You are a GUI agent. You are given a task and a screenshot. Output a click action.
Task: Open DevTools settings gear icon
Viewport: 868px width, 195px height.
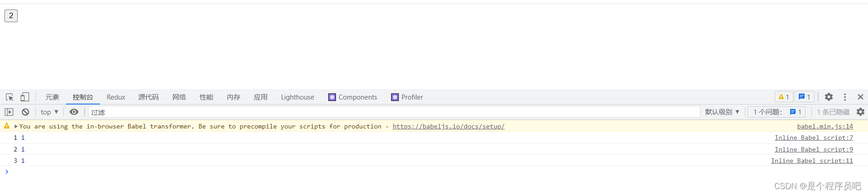coord(829,97)
